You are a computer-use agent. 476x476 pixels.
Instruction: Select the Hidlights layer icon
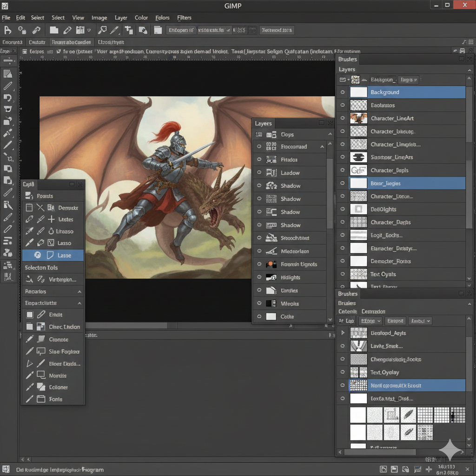click(x=271, y=278)
